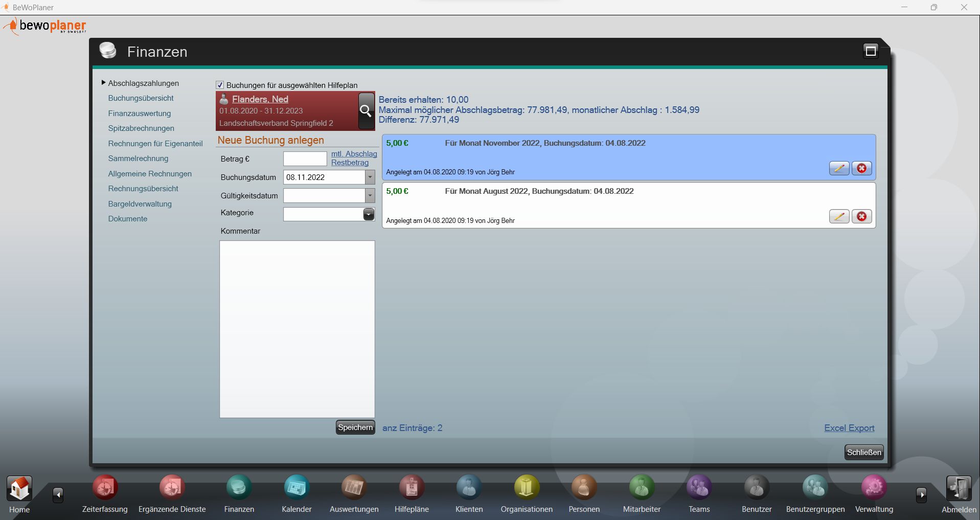Open Spitzabrechnungen from the sidebar
This screenshot has width=980, height=520.
pos(141,128)
